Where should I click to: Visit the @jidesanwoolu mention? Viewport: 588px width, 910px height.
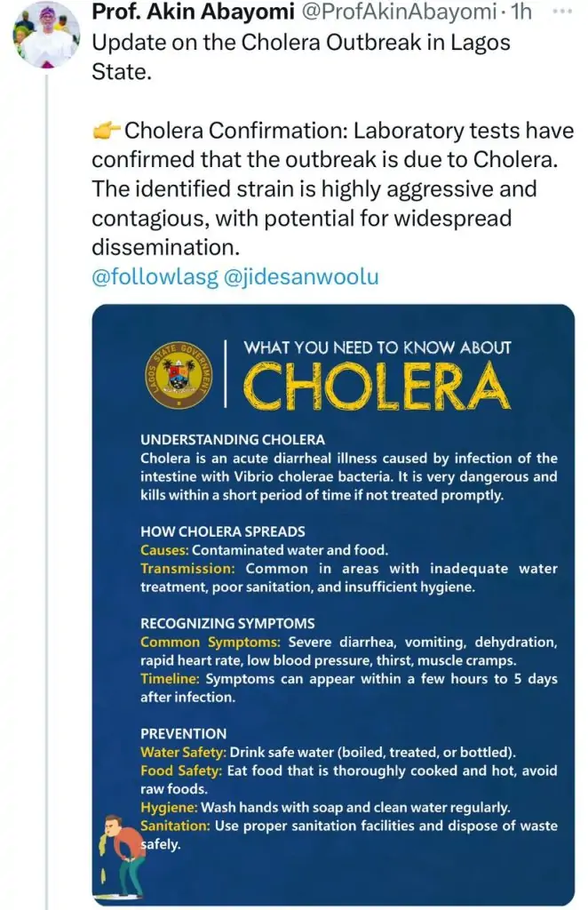[298, 276]
